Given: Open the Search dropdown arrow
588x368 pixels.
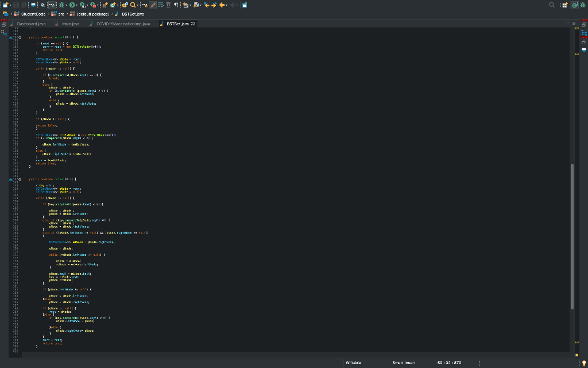Looking at the screenshot, I should click(x=138, y=5).
